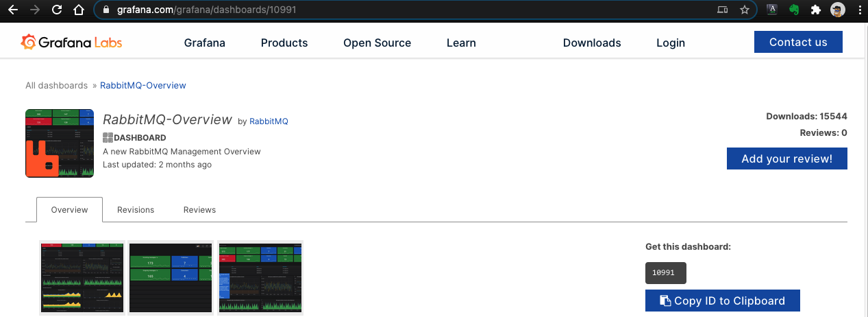Open the extensions puzzle menu
Image resolution: width=868 pixels, height=317 pixels.
click(x=815, y=10)
